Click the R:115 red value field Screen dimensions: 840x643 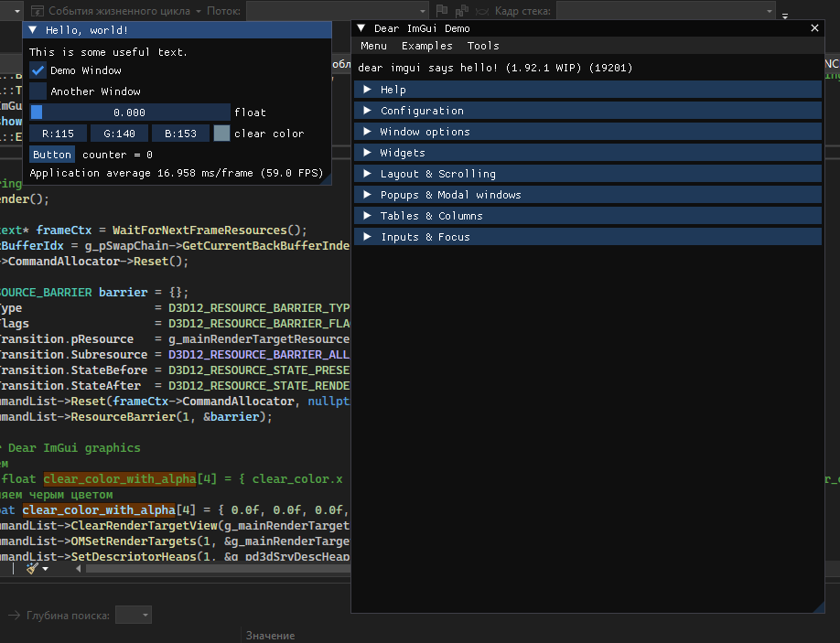(x=58, y=134)
